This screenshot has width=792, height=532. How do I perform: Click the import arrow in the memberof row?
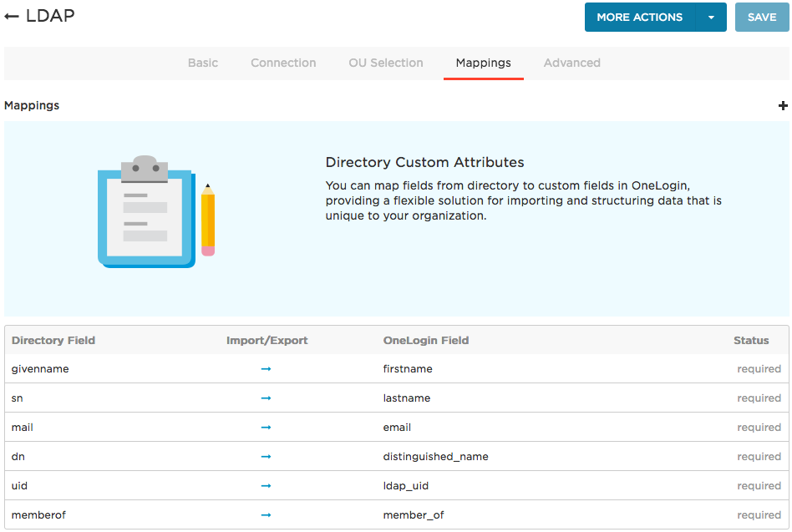pos(267,515)
